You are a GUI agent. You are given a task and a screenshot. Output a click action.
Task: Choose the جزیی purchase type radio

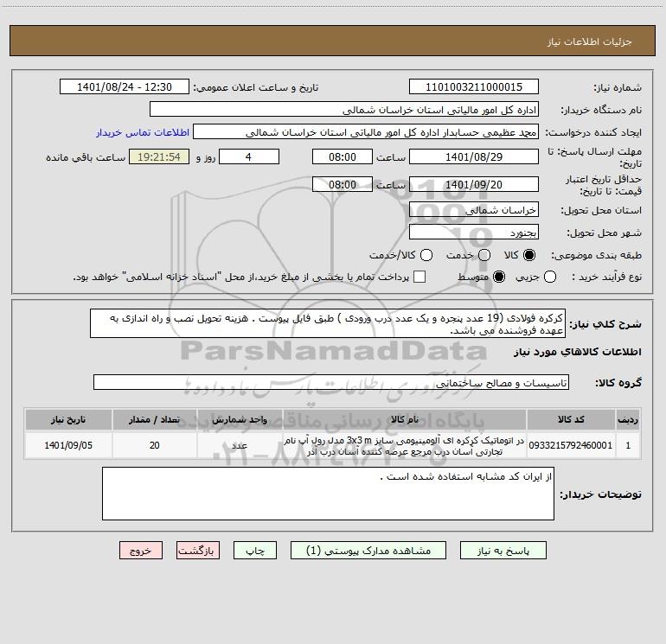[x=549, y=277]
